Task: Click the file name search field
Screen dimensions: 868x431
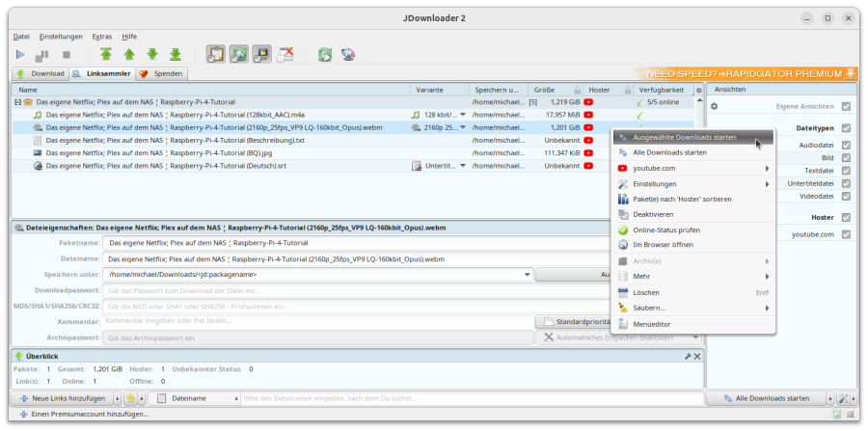Action: click(x=473, y=398)
